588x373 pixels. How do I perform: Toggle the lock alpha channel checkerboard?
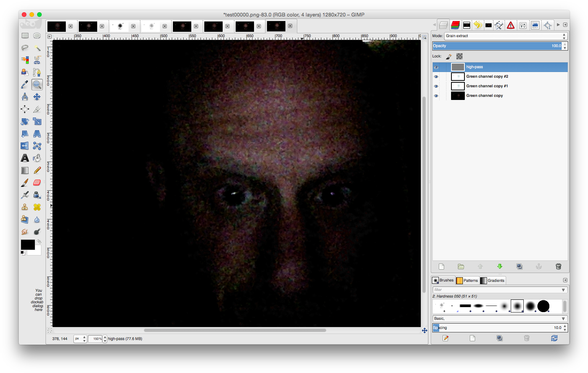tap(459, 56)
